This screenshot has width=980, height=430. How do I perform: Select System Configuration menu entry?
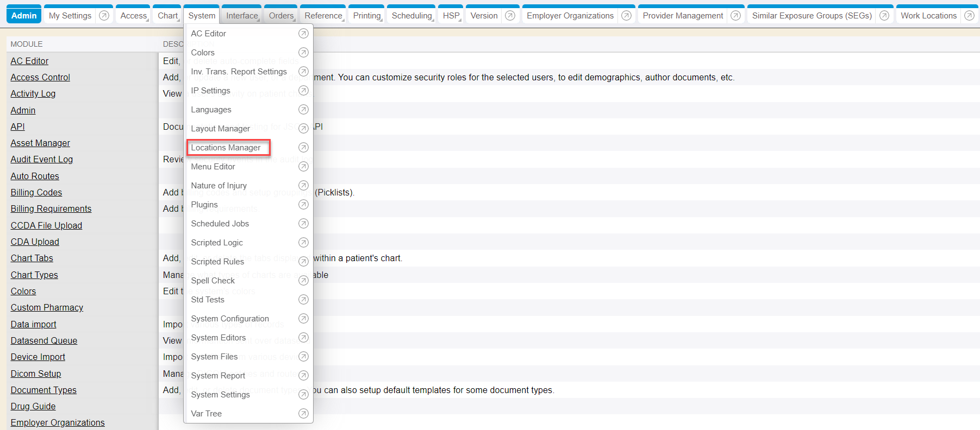(229, 319)
